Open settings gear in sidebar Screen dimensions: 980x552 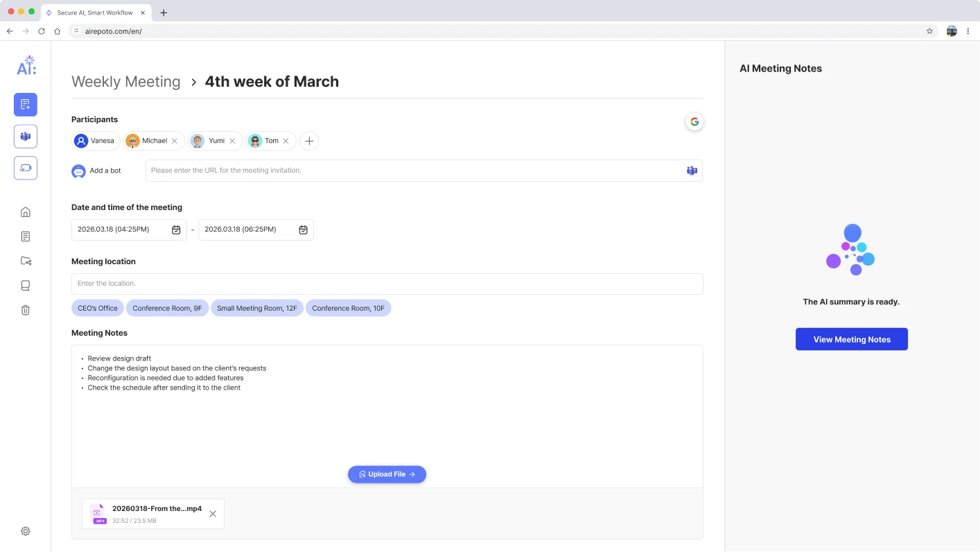pos(26,531)
